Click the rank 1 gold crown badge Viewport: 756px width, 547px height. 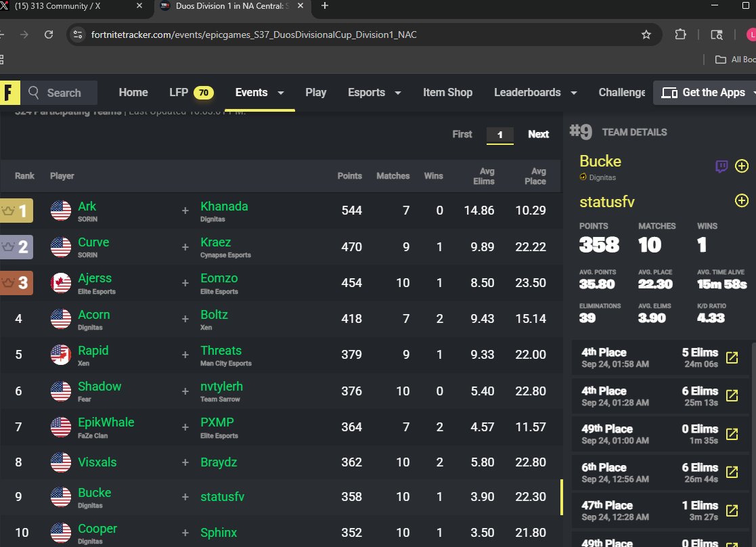click(16, 211)
